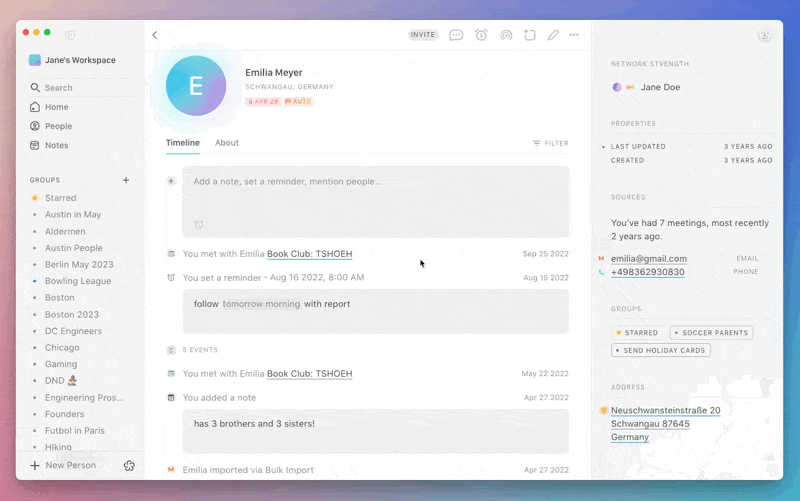The image size is (800, 501).
Task: Click the broadcast signal icon in toolbar
Action: coord(506,35)
